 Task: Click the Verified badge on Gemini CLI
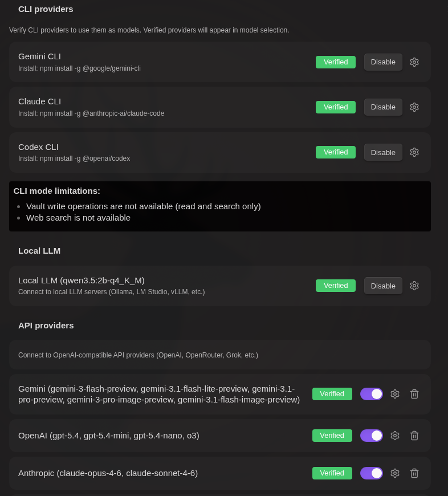click(336, 62)
